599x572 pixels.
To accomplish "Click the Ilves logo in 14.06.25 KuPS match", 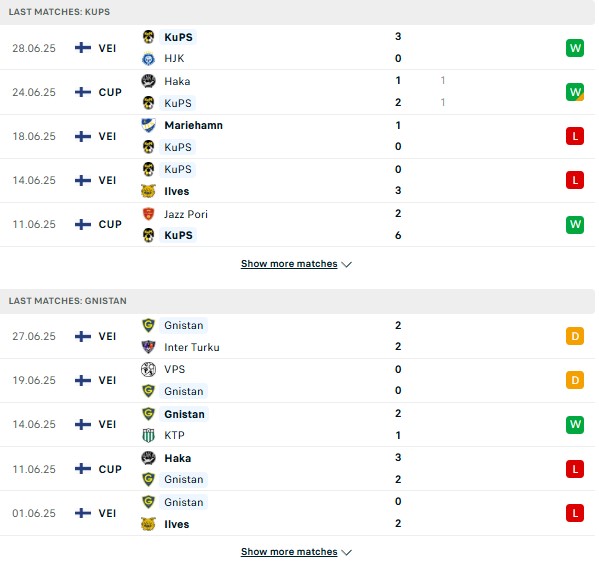I will pyautogui.click(x=148, y=191).
